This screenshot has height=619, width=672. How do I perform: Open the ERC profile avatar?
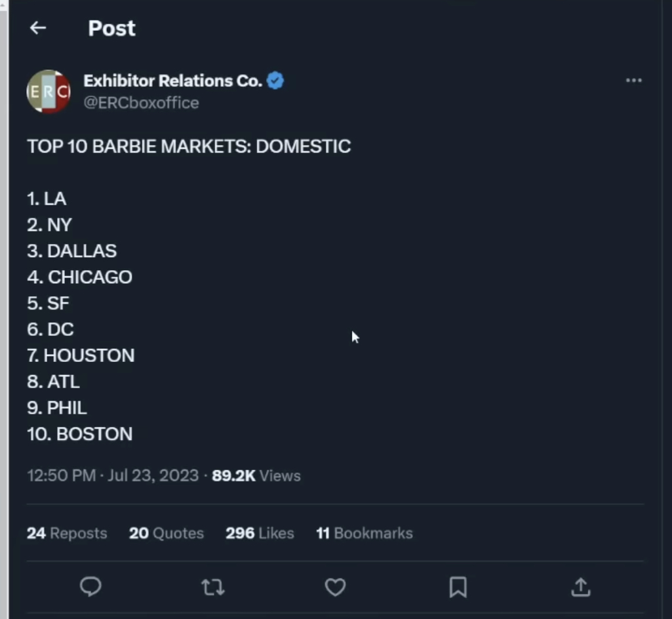coord(49,92)
